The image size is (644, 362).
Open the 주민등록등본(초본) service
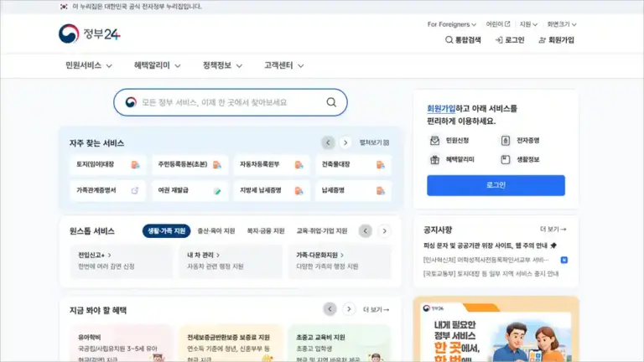point(190,164)
